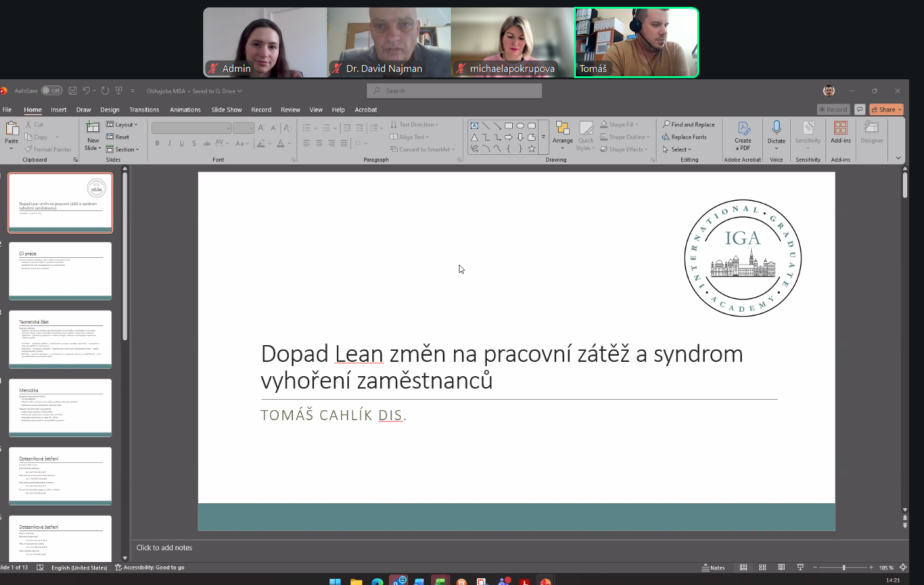
Task: Expand the Select dropdown in Editing
Action: point(678,149)
